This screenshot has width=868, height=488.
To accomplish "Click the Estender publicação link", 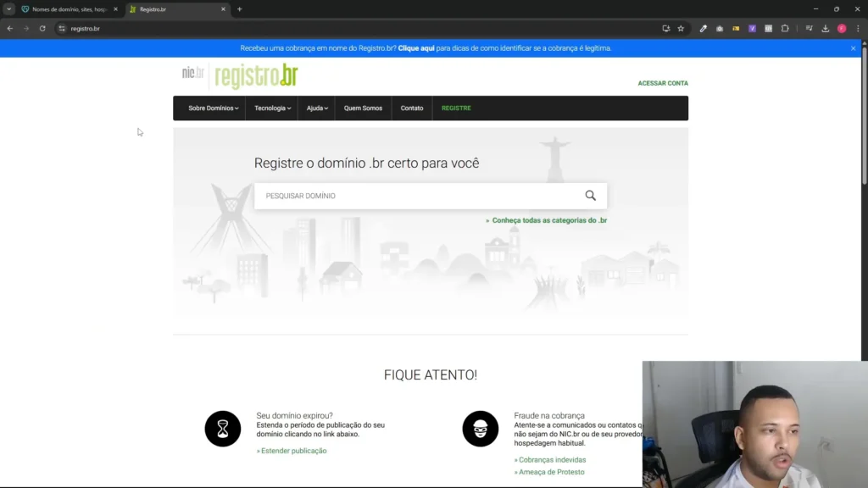I will (293, 451).
